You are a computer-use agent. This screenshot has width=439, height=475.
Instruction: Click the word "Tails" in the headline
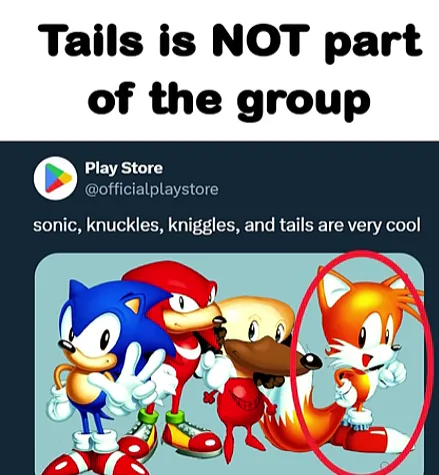pos(90,40)
